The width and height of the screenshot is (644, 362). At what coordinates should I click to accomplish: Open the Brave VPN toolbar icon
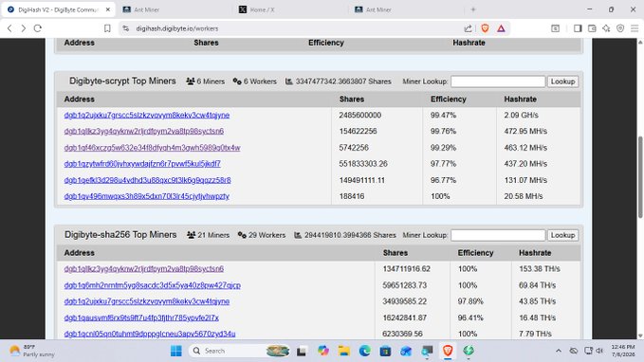pos(620,28)
